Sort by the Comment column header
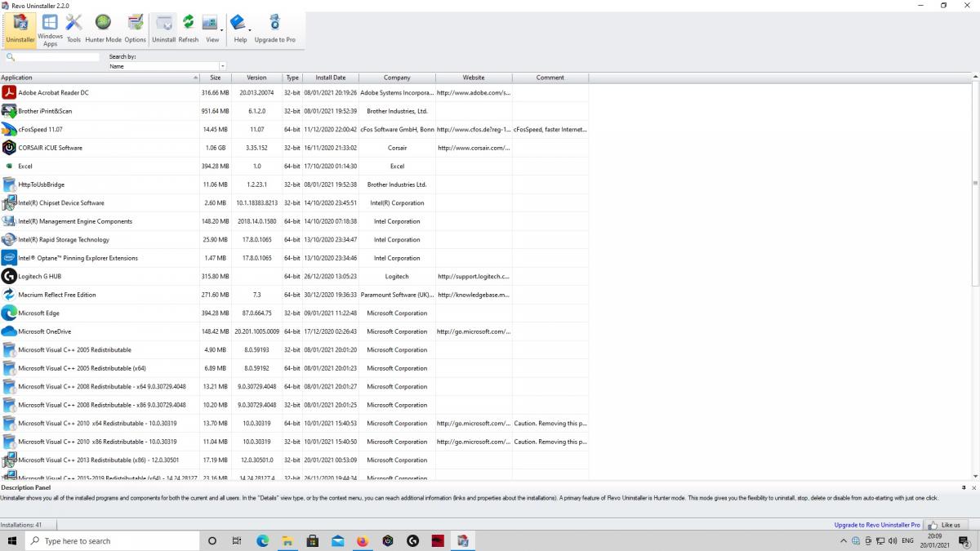 [550, 78]
